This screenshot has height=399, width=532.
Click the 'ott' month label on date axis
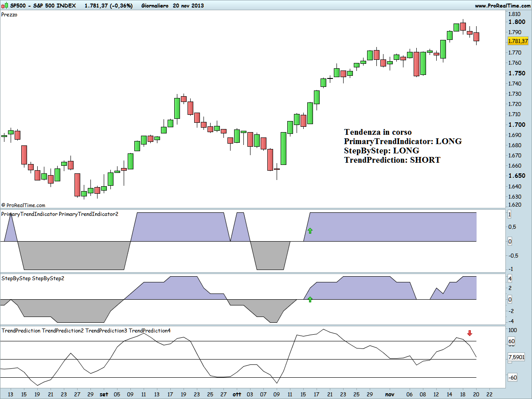237,394
